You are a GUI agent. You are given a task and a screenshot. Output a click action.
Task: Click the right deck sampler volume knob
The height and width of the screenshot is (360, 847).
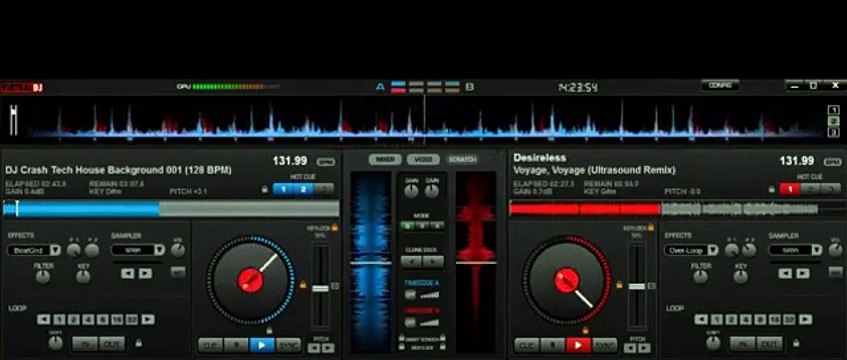tap(835, 250)
